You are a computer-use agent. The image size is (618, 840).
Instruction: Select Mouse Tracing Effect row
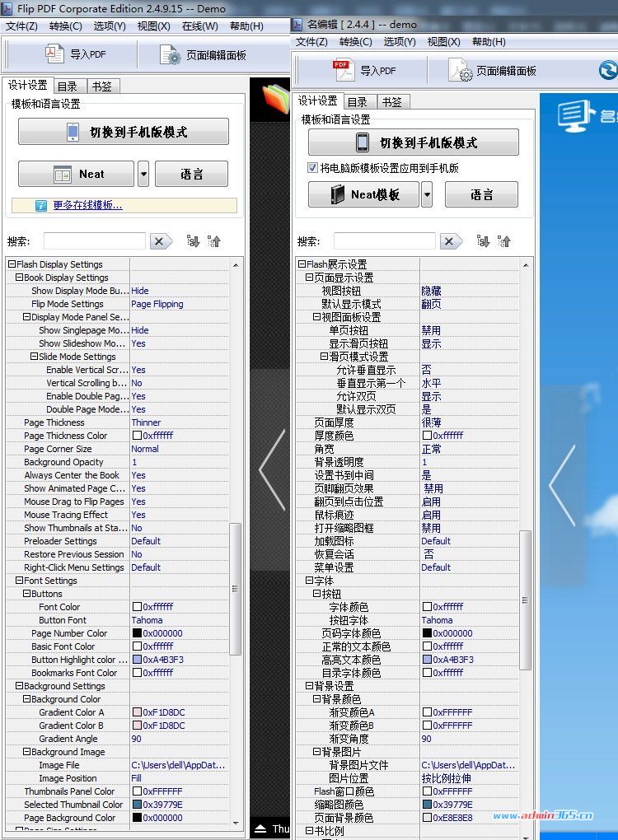(118, 514)
